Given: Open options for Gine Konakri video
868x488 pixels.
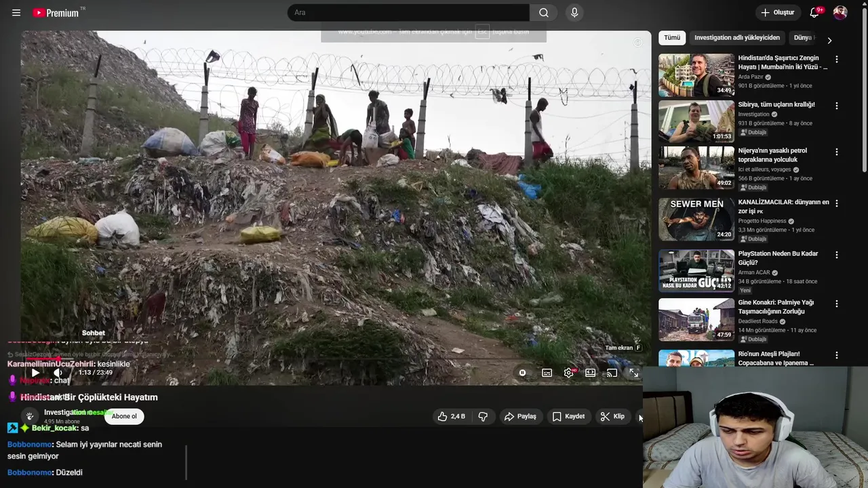Looking at the screenshot, I should pyautogui.click(x=837, y=304).
